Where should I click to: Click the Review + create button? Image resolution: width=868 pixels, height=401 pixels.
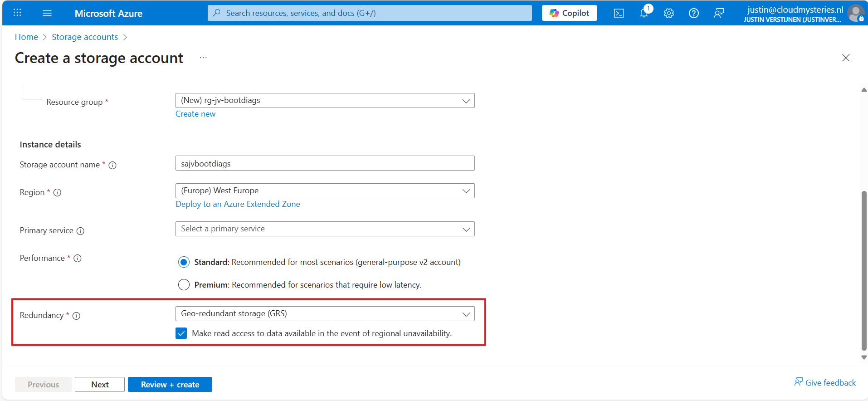(x=170, y=385)
